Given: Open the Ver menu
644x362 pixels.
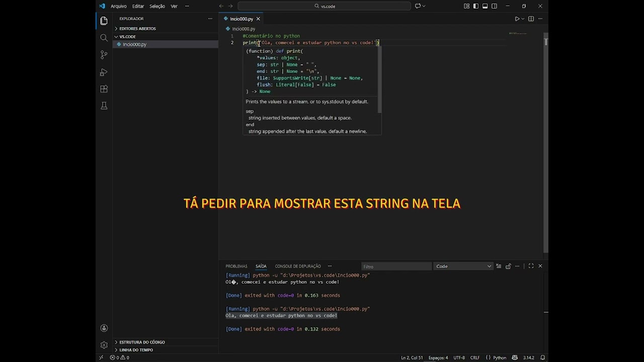Looking at the screenshot, I should click(x=174, y=6).
